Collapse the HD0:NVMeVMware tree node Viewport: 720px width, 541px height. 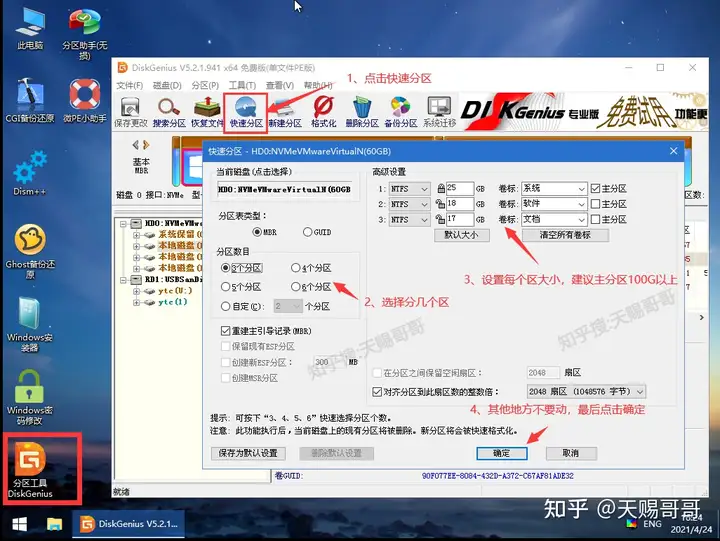pos(123,224)
